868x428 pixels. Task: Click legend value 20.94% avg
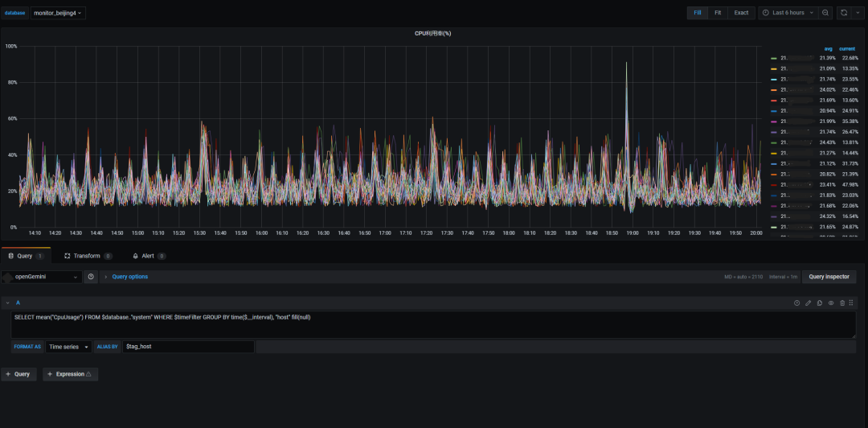827,111
